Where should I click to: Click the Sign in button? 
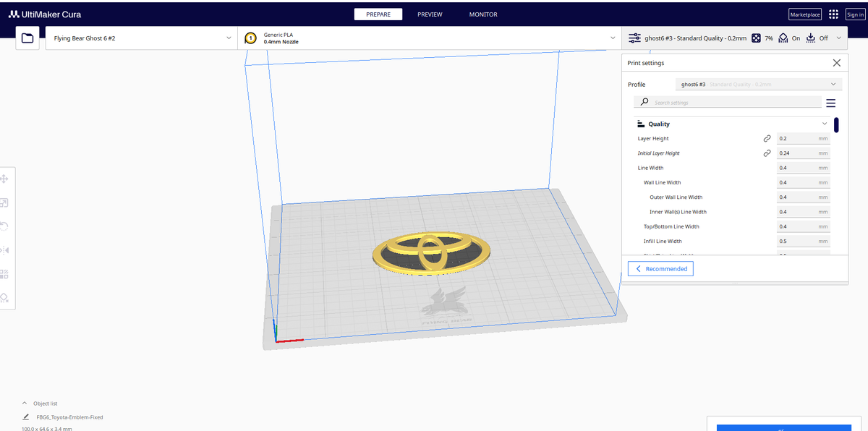click(x=855, y=14)
